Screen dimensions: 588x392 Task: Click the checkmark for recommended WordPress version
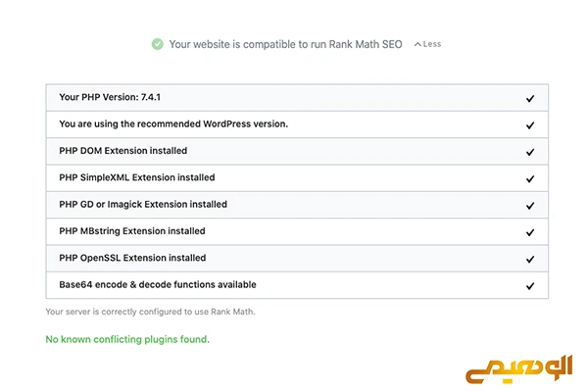tap(530, 125)
